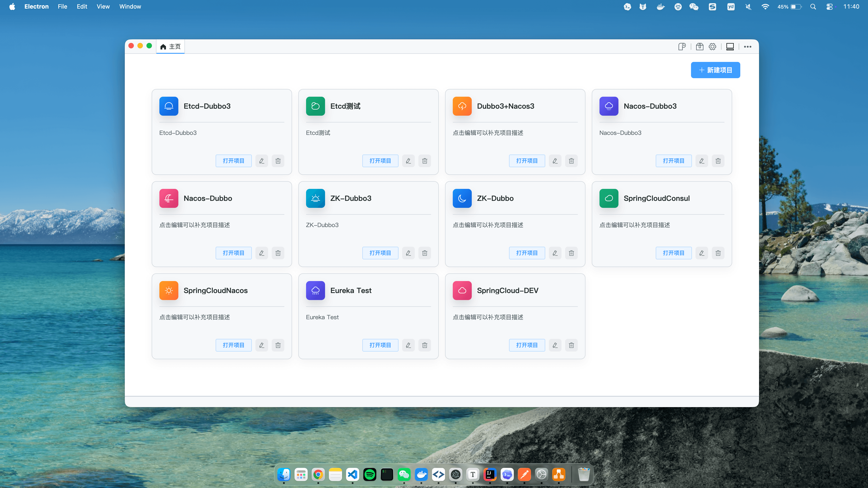Delete the ZK-Dubbo project
This screenshot has width=868, height=488.
point(571,253)
